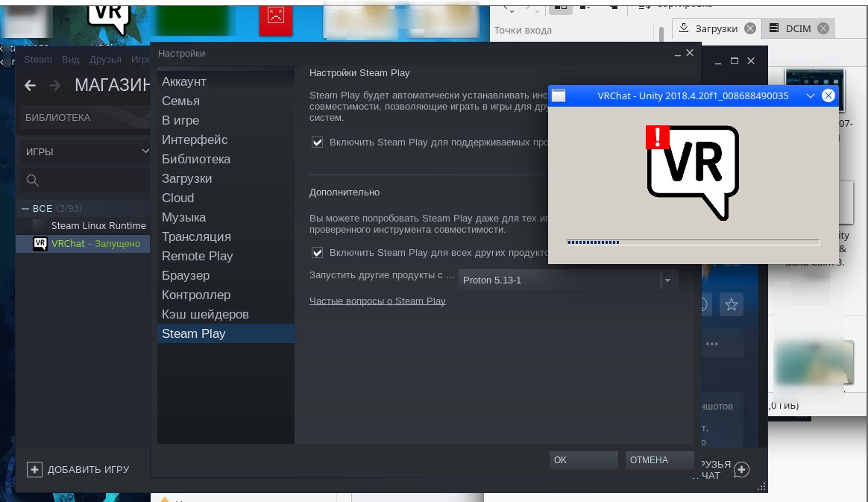
Task: Click Загрузки tab download icon
Action: pyautogui.click(x=684, y=28)
